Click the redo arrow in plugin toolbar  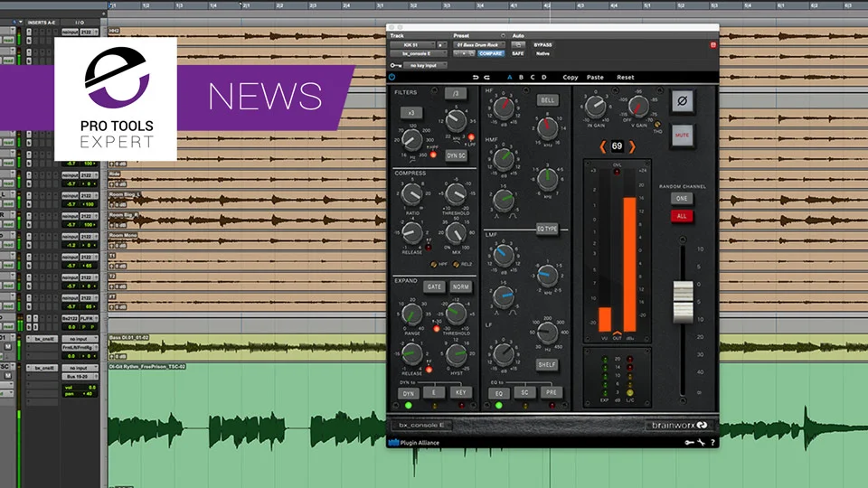coord(486,78)
